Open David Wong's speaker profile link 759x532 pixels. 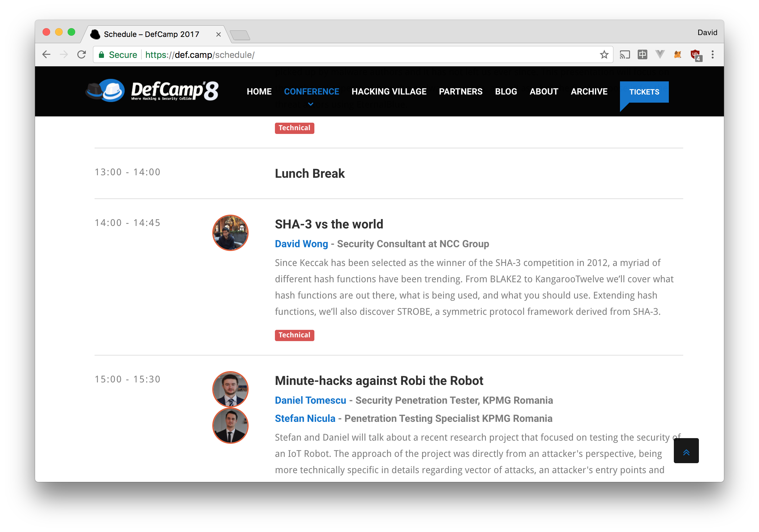coord(302,243)
